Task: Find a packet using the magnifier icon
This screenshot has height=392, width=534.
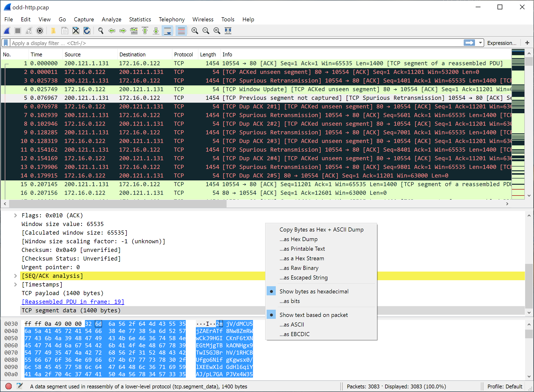Action: tap(101, 31)
